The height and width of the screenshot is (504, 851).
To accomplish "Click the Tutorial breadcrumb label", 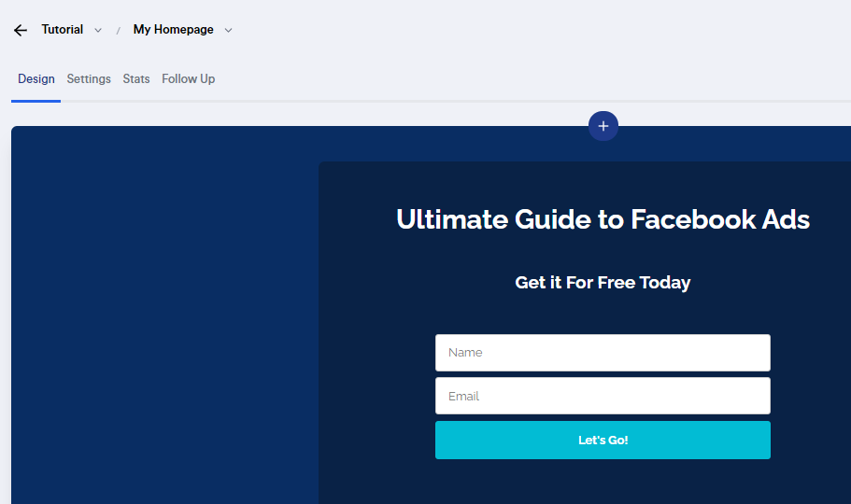I will 63,29.
